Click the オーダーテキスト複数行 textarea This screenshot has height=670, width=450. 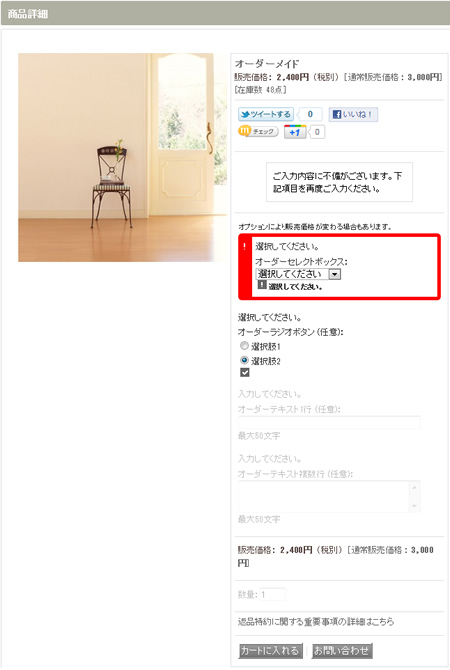(329, 496)
